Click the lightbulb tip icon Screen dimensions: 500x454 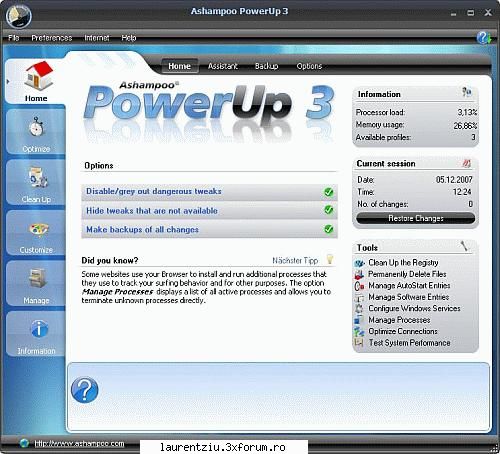(329, 259)
